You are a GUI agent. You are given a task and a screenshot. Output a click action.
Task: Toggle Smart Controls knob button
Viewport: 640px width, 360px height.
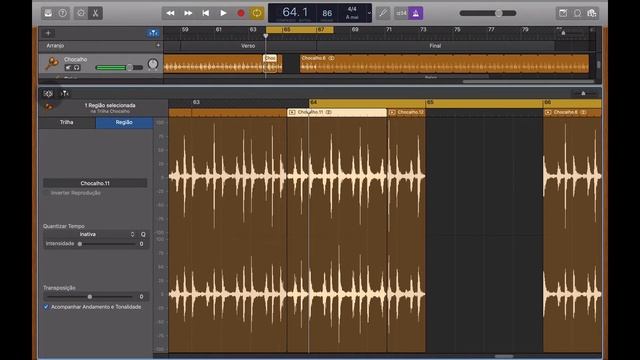click(x=81, y=13)
